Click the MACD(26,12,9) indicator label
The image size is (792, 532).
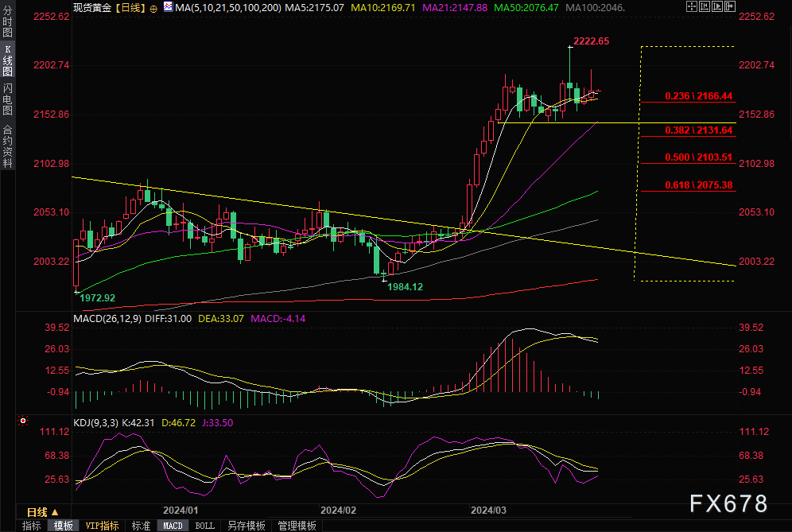coord(105,319)
